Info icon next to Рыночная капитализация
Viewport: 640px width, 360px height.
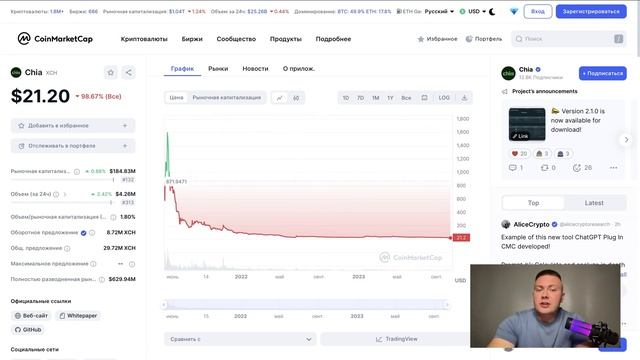click(77, 171)
